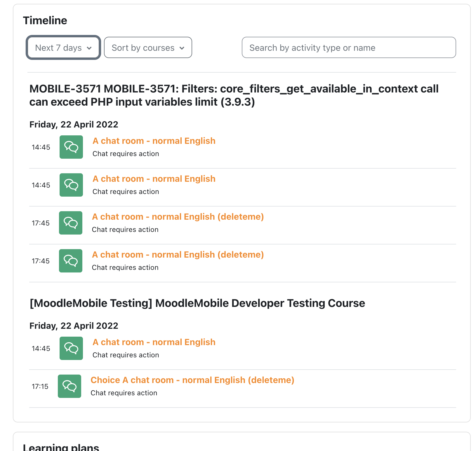Click the 'Timeline' block heading
The image size is (476, 451).
point(45,20)
